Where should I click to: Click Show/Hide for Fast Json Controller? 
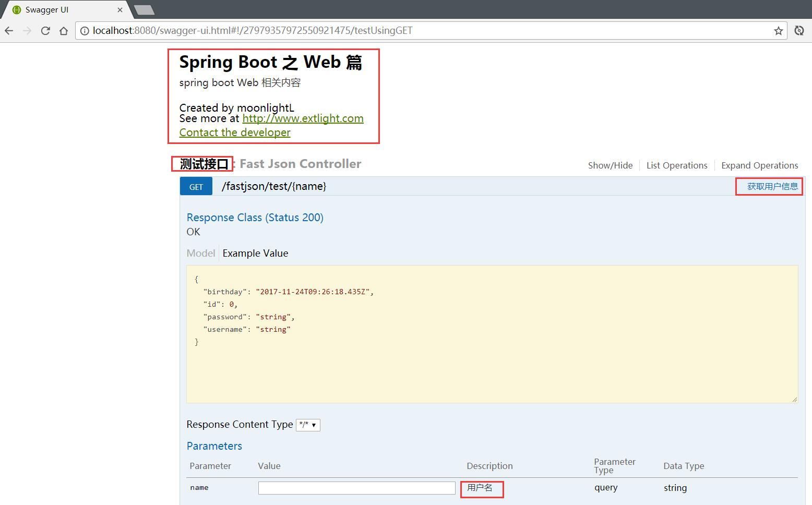[610, 165]
